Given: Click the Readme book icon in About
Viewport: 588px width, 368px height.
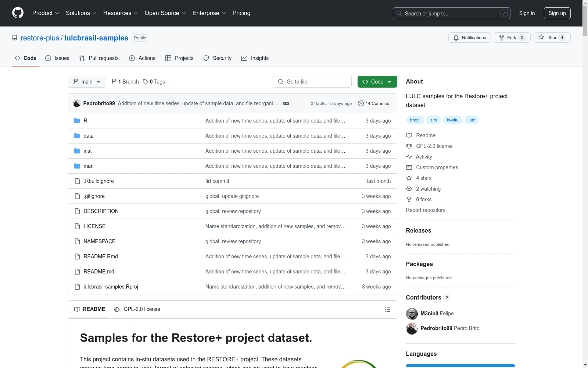Looking at the screenshot, I should pyautogui.click(x=409, y=135).
